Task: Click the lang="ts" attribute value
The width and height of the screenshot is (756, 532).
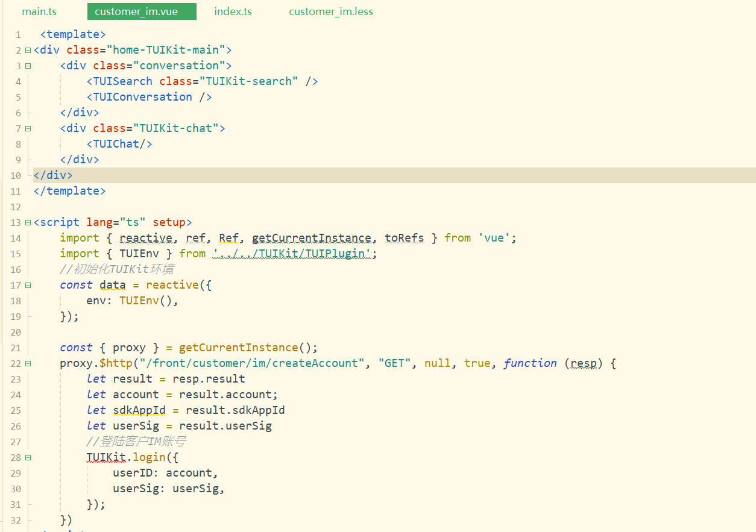Action: [133, 222]
